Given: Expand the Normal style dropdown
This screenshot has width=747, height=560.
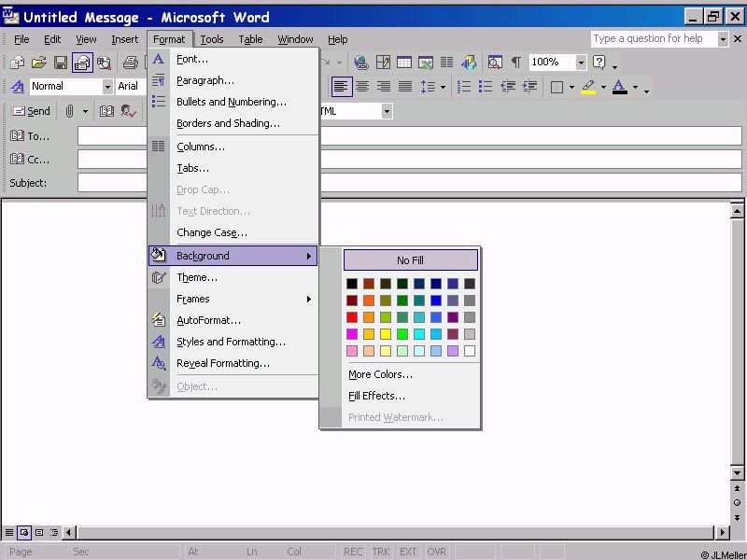Looking at the screenshot, I should click(x=107, y=87).
